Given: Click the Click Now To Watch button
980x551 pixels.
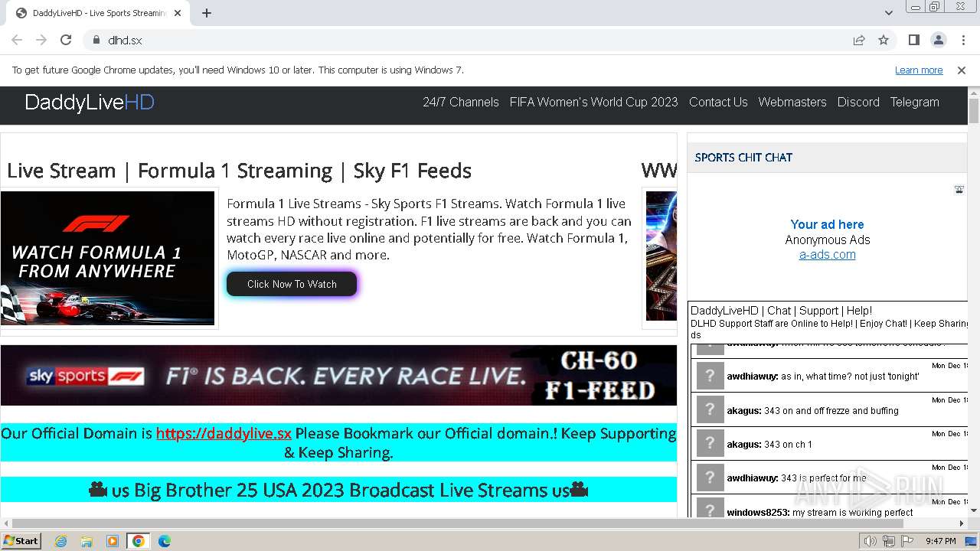Looking at the screenshot, I should [x=292, y=284].
